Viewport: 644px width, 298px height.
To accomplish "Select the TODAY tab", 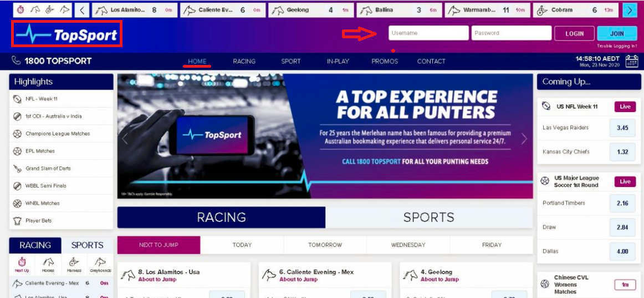I will click(242, 245).
